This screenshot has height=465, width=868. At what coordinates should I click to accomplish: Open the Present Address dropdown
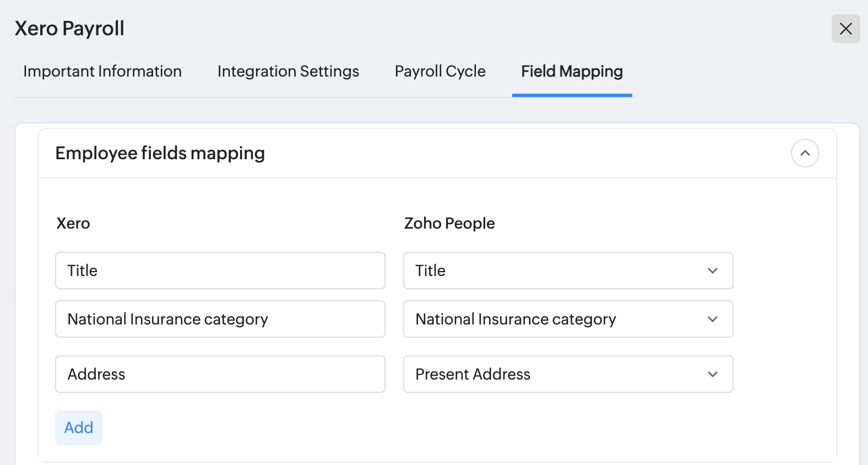(x=551, y=374)
